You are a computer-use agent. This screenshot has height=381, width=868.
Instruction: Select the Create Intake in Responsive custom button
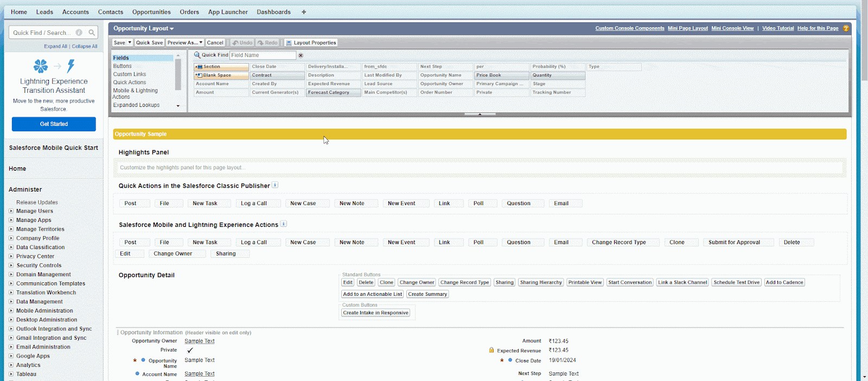click(x=376, y=313)
